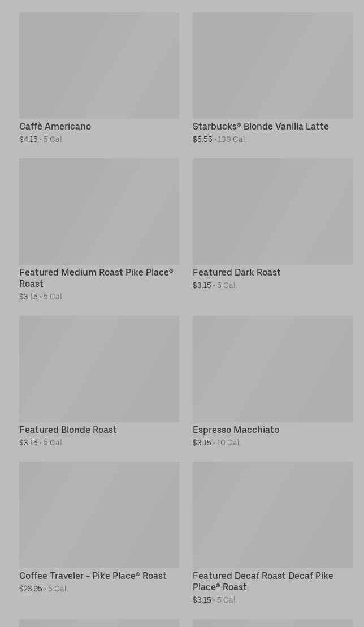Viewport: 364px width, 627px height.
Task: Open Featured Decaf Roast product image
Action: click(272, 515)
